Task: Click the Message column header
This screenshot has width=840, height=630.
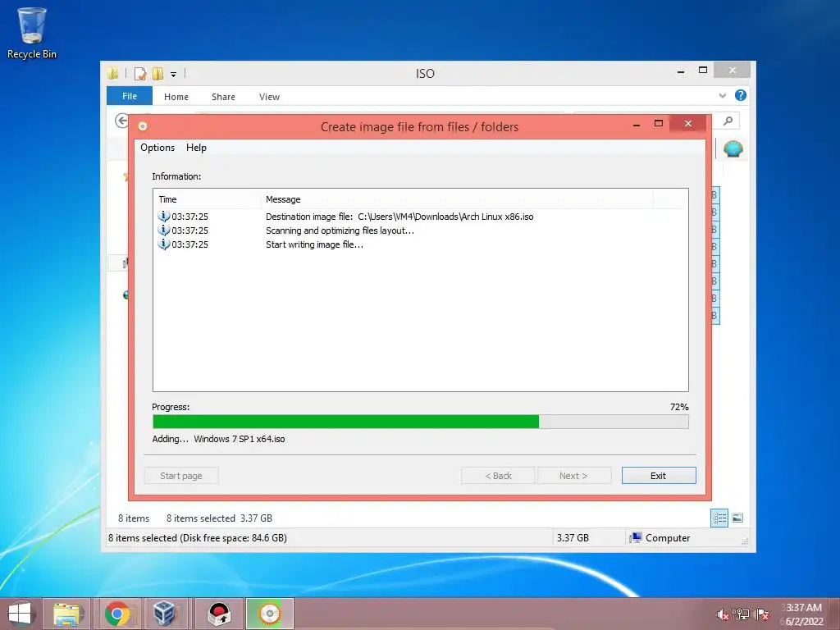Action: (457, 199)
